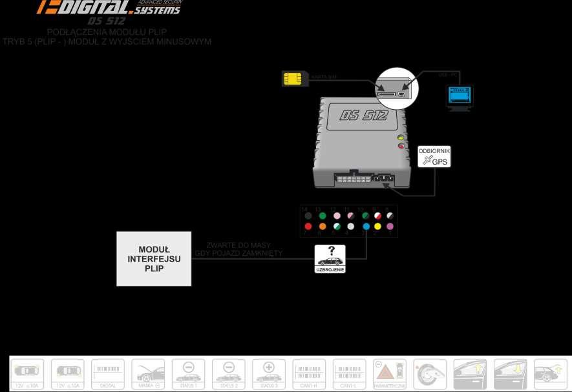Click the second 12V 10A car icon

click(68, 374)
